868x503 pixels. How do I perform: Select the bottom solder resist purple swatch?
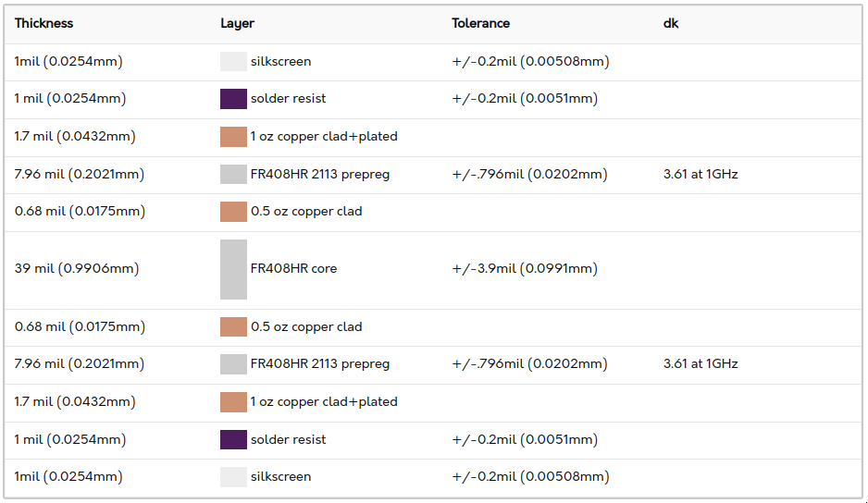pyautogui.click(x=233, y=440)
